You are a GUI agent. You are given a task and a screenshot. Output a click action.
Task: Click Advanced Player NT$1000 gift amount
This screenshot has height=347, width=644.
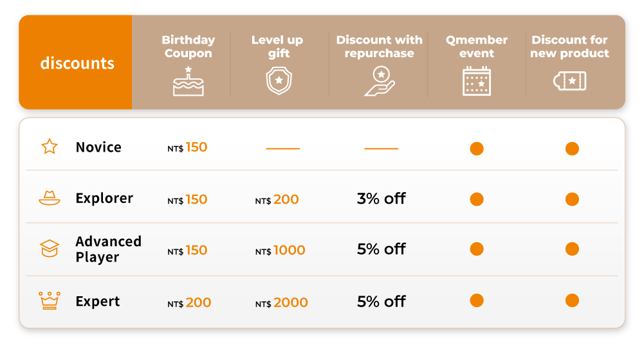tap(281, 250)
